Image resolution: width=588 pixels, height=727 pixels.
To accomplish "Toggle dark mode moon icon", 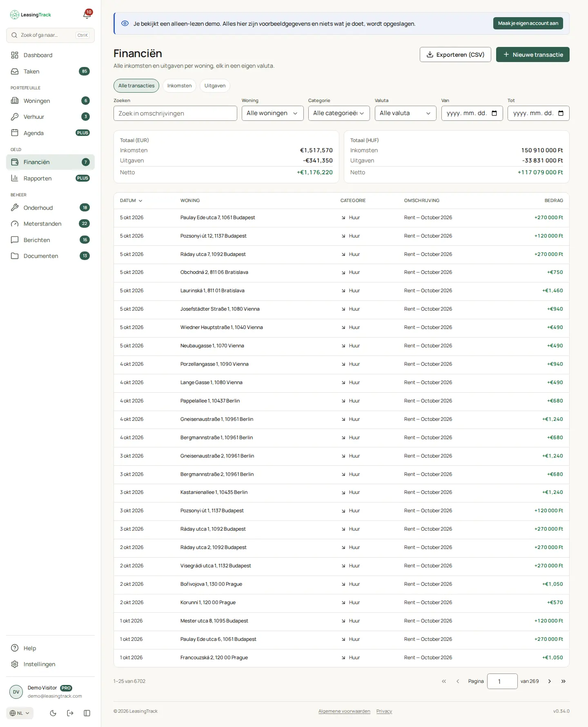I will [53, 713].
